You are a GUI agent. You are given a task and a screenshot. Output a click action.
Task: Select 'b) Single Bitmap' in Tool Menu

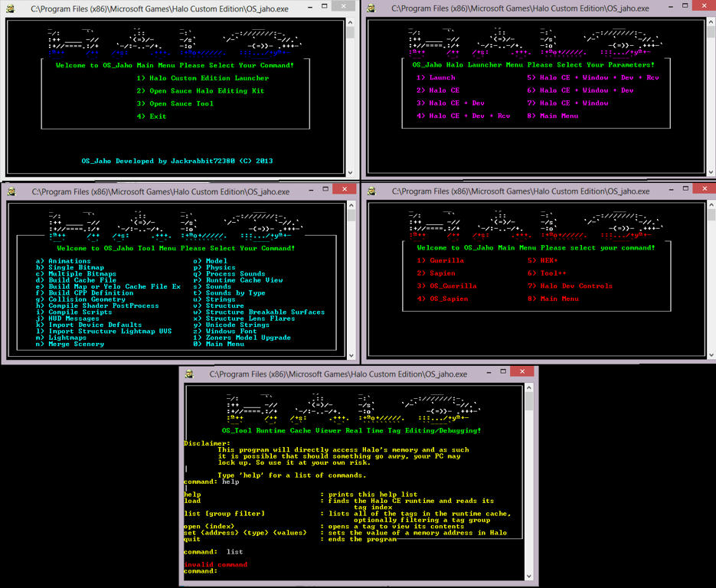(70, 267)
